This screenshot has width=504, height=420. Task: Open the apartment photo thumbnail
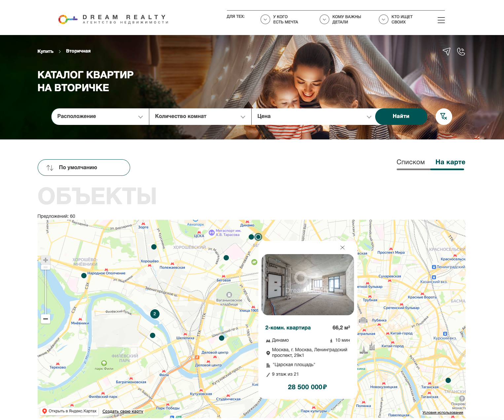point(307,285)
